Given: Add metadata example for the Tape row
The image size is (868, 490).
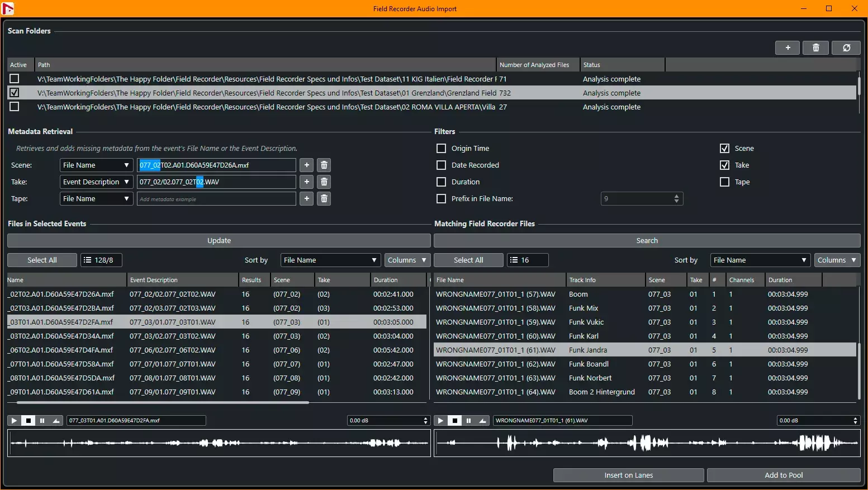Looking at the screenshot, I should click(306, 199).
